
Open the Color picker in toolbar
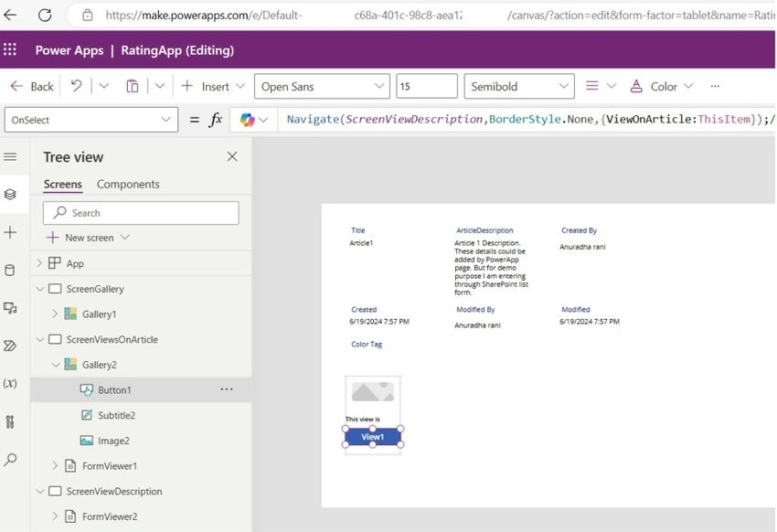coord(661,86)
